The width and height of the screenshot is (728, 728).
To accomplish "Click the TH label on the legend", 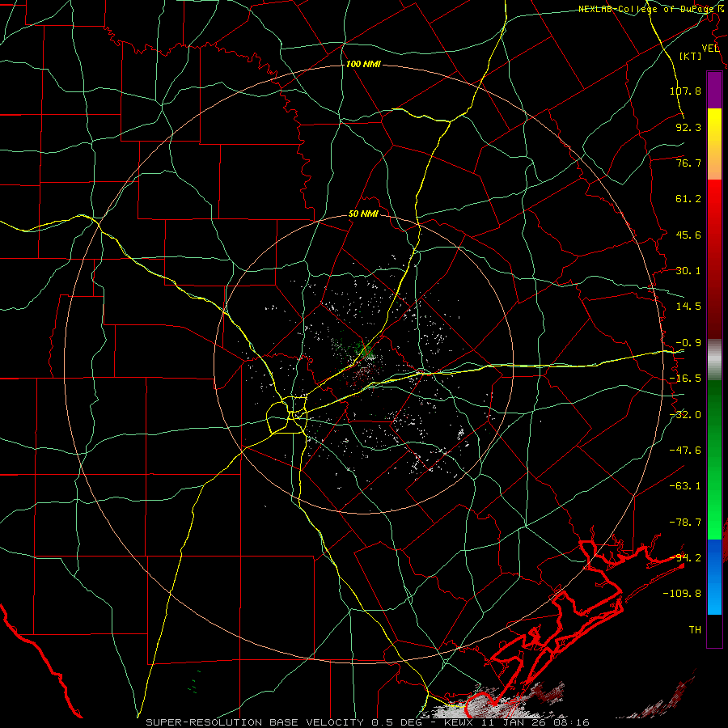I will coord(695,630).
